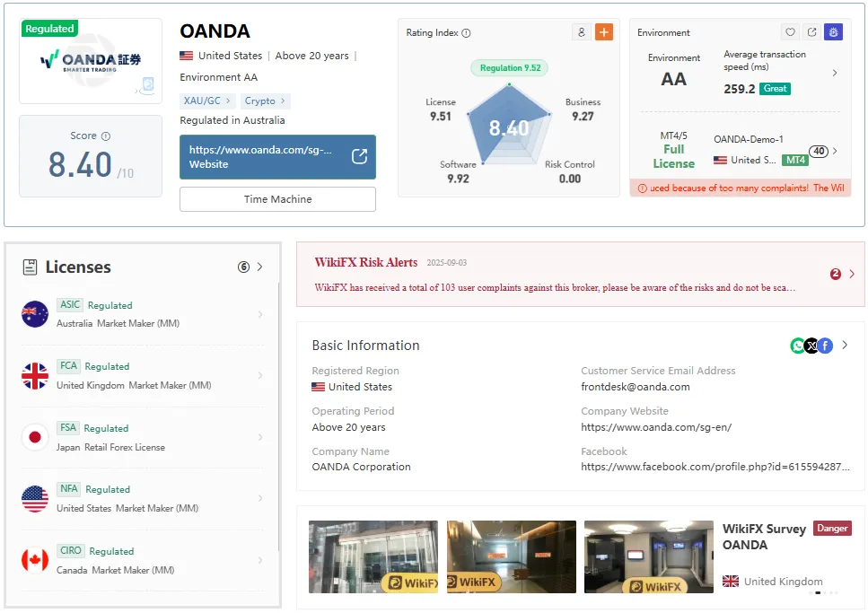Click the person icon in Rating Index

click(582, 32)
